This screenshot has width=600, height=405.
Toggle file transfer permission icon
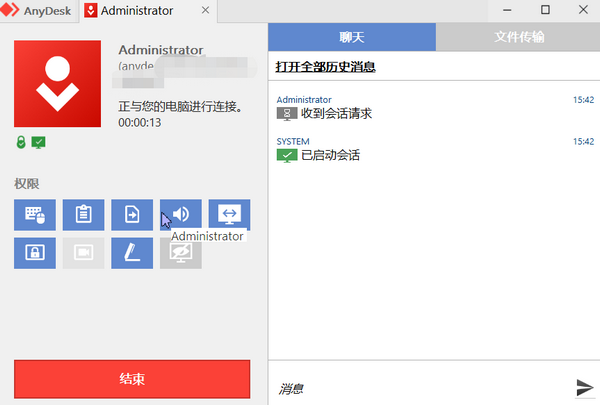point(132,215)
